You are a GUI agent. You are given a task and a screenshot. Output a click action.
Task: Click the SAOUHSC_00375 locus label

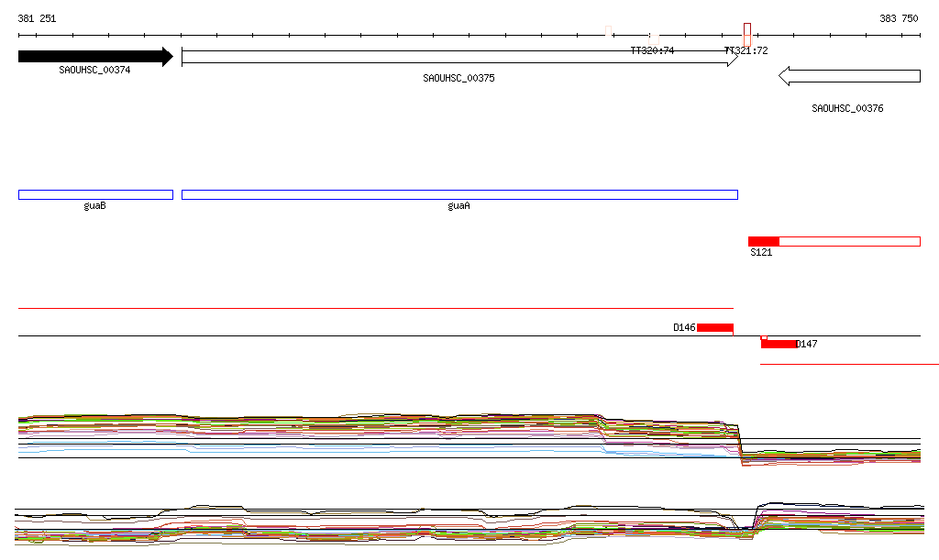pyautogui.click(x=458, y=78)
